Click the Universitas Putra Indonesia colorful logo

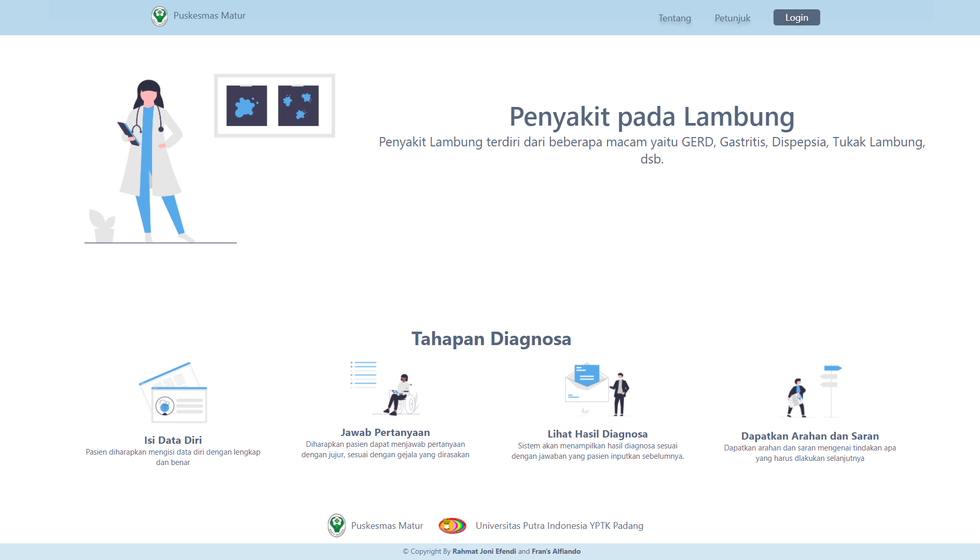[452, 526]
